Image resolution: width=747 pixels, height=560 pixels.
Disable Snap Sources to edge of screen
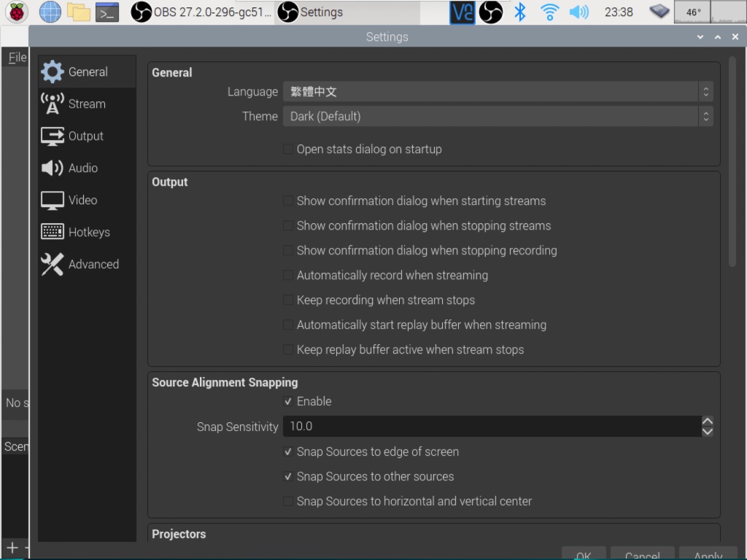coord(289,452)
